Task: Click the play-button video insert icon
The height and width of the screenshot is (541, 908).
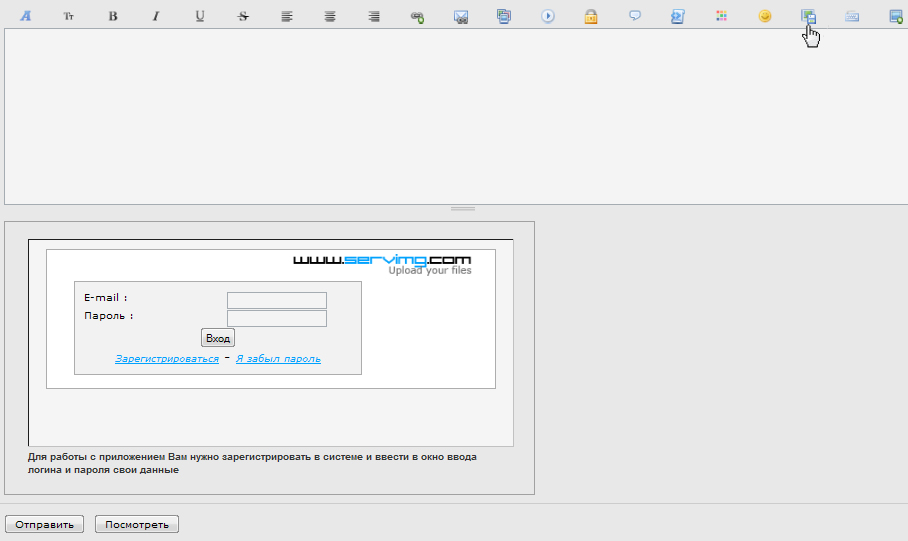Action: tap(548, 17)
